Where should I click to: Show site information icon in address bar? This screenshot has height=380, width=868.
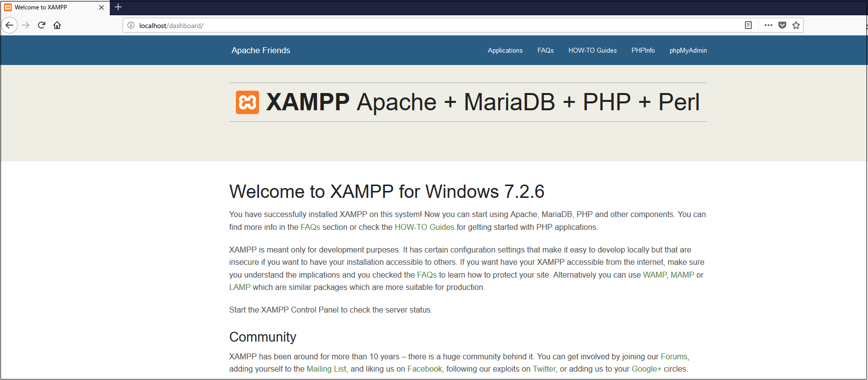[131, 26]
